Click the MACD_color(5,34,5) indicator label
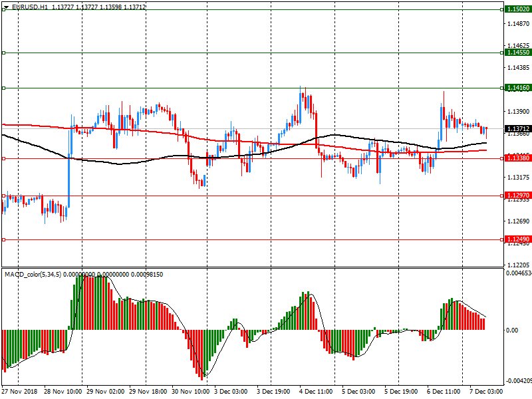The height and width of the screenshot is (399, 532). click(33, 274)
